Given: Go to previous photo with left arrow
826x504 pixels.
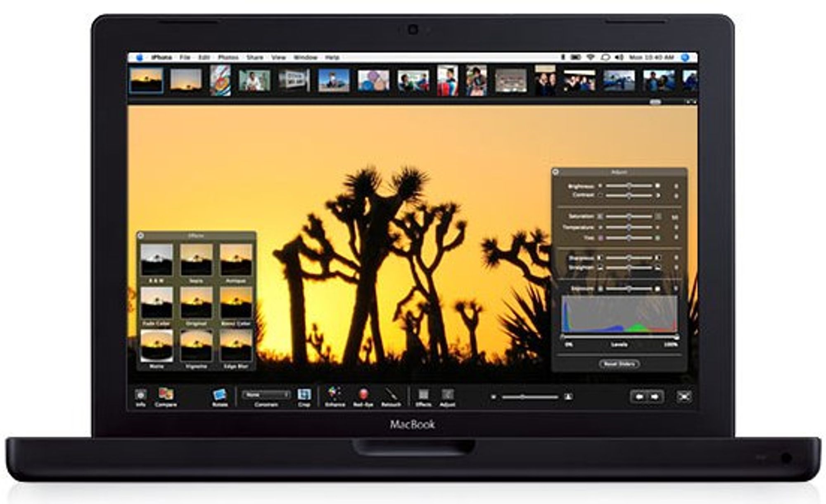Looking at the screenshot, I should pos(639,397).
